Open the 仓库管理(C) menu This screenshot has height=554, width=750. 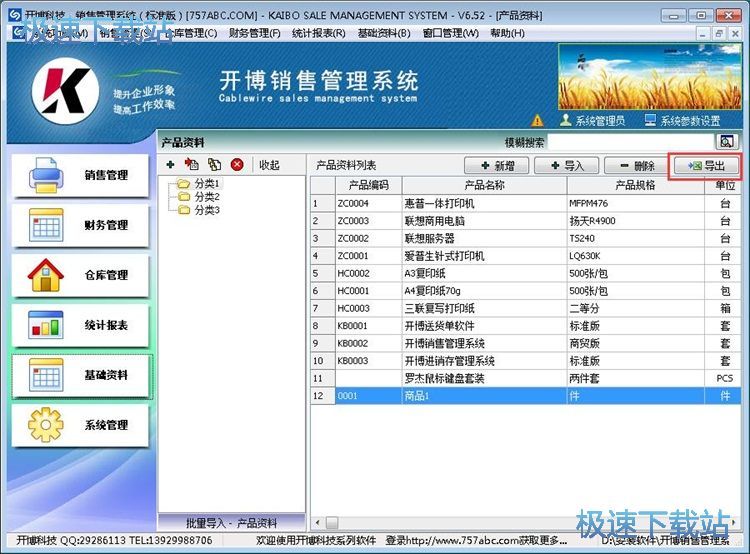pyautogui.click(x=192, y=33)
